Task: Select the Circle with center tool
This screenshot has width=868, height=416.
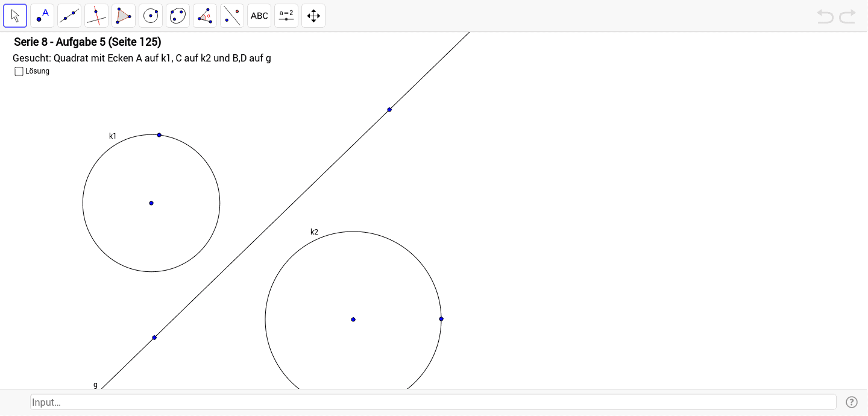Action: point(151,16)
